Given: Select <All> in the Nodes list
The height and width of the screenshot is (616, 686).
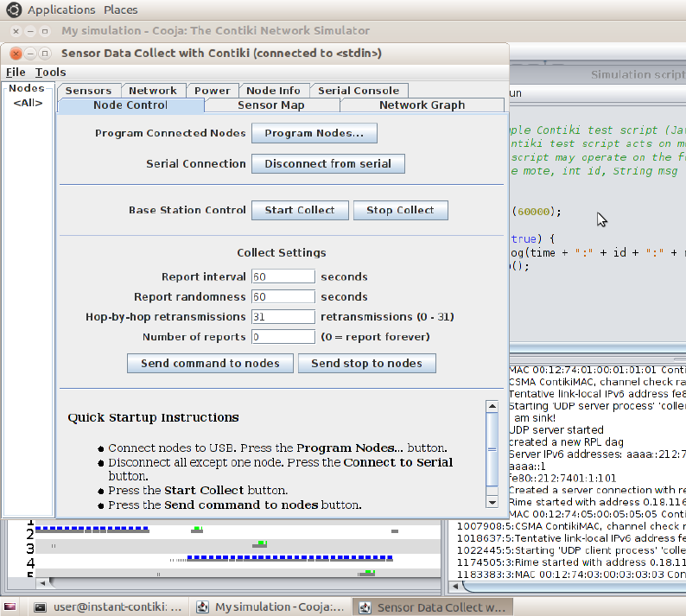Looking at the screenshot, I should tap(28, 104).
